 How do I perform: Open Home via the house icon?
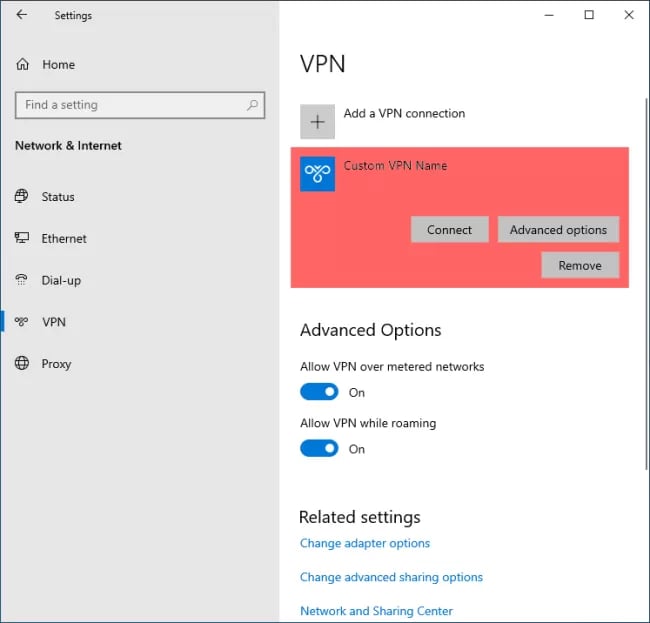[22, 64]
